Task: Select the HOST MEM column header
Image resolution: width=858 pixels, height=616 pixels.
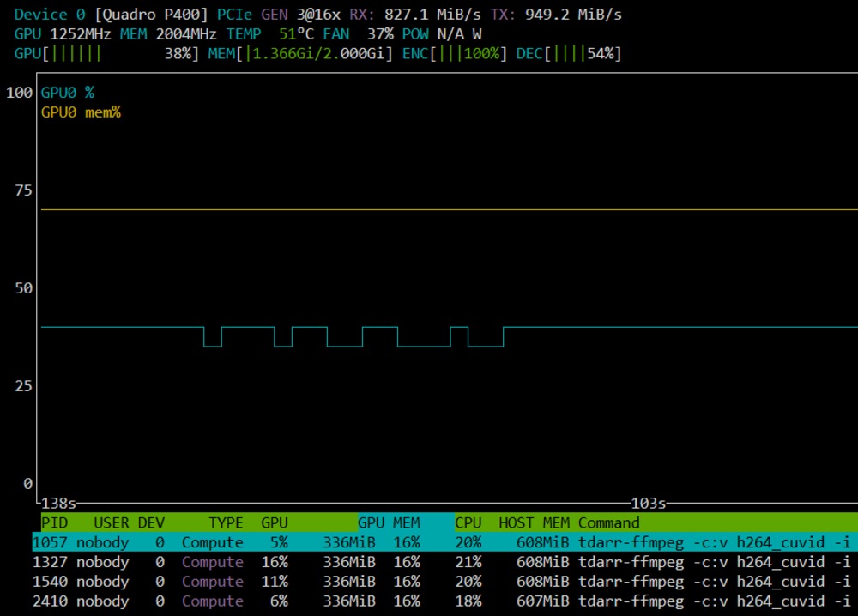Action: [x=534, y=522]
